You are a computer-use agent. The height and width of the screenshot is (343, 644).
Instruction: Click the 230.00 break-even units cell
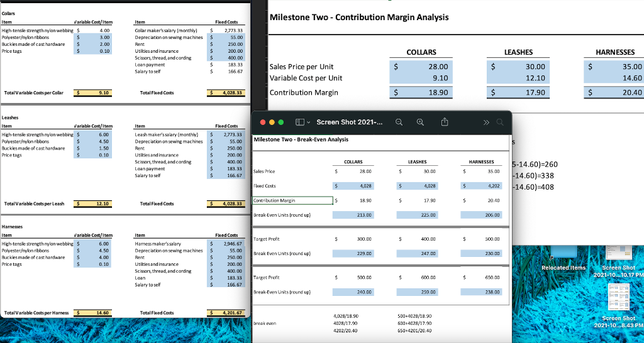click(x=481, y=254)
